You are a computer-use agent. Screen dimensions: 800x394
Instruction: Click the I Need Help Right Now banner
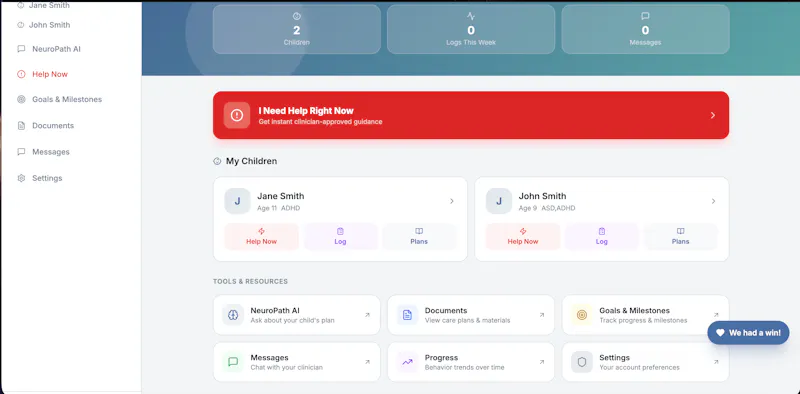tap(471, 115)
